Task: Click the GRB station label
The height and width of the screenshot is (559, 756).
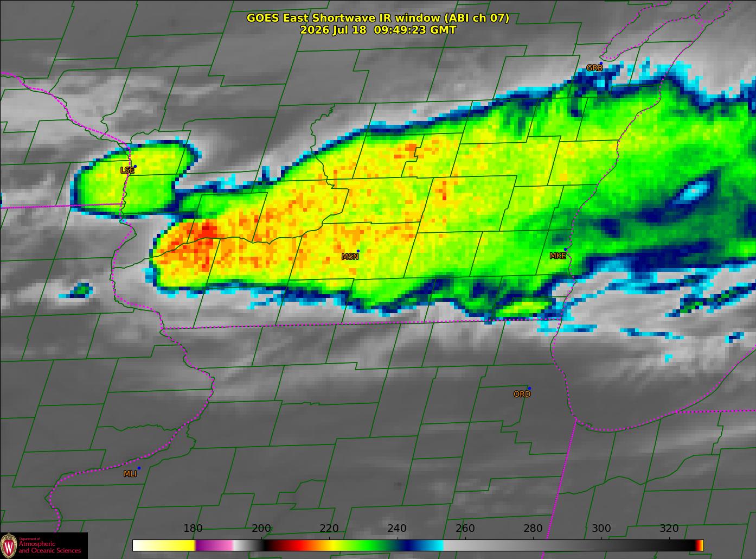Action: [x=594, y=68]
